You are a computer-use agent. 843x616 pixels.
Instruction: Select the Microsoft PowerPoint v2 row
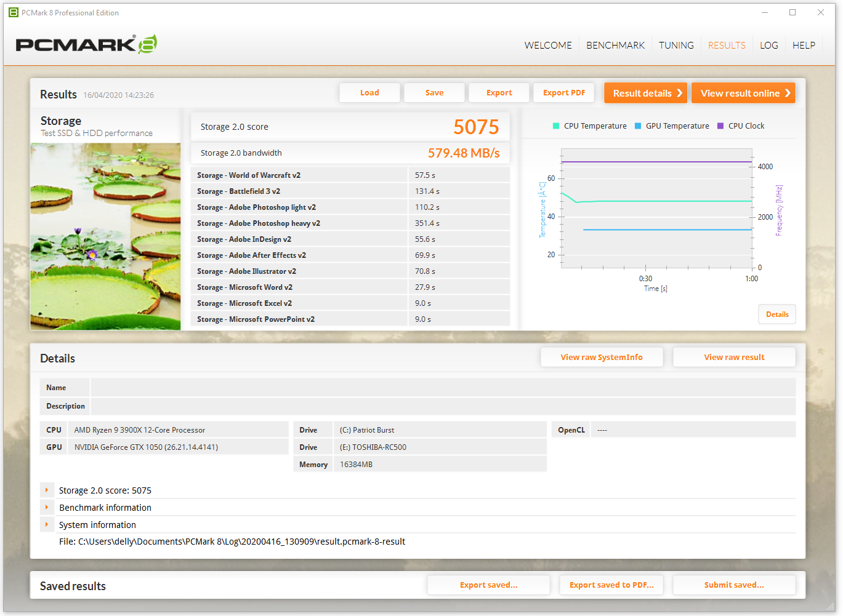[x=350, y=319]
